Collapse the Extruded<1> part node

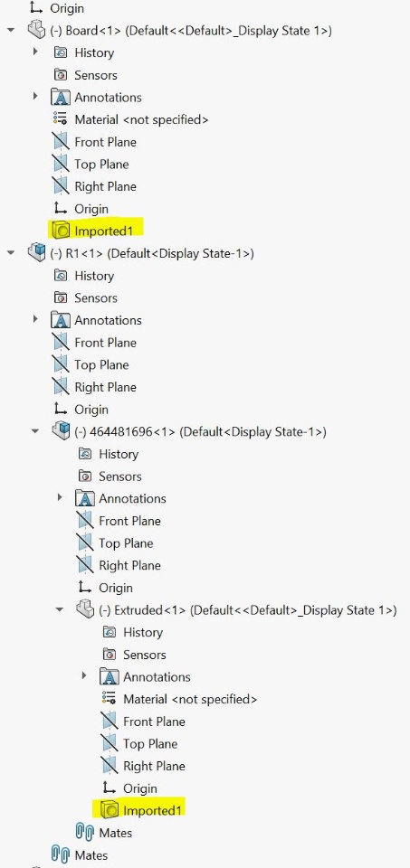60,609
